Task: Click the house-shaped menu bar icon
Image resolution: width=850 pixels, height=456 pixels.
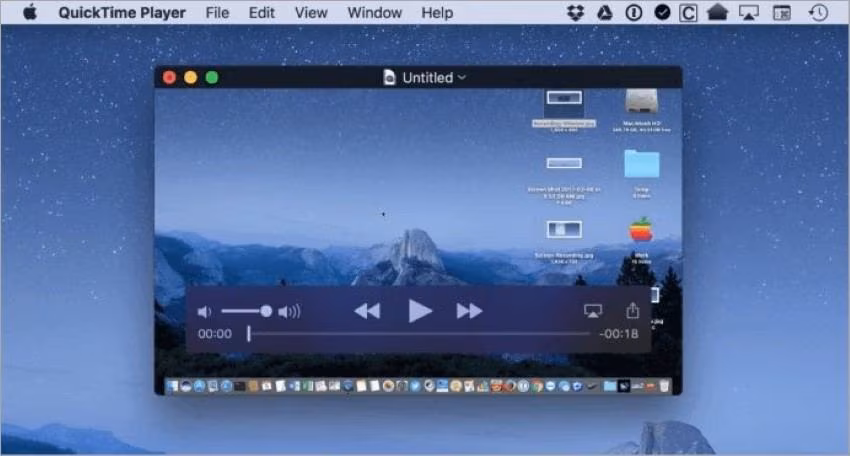Action: pos(717,12)
